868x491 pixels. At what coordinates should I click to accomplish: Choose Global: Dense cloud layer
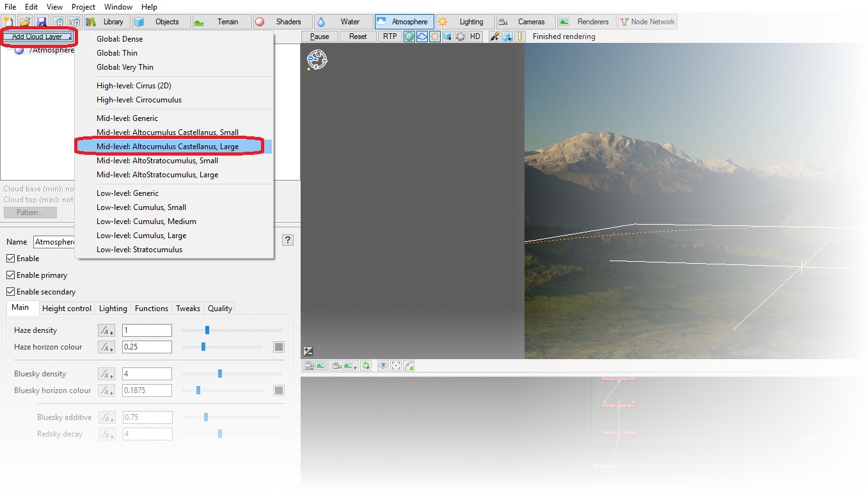coord(174,39)
